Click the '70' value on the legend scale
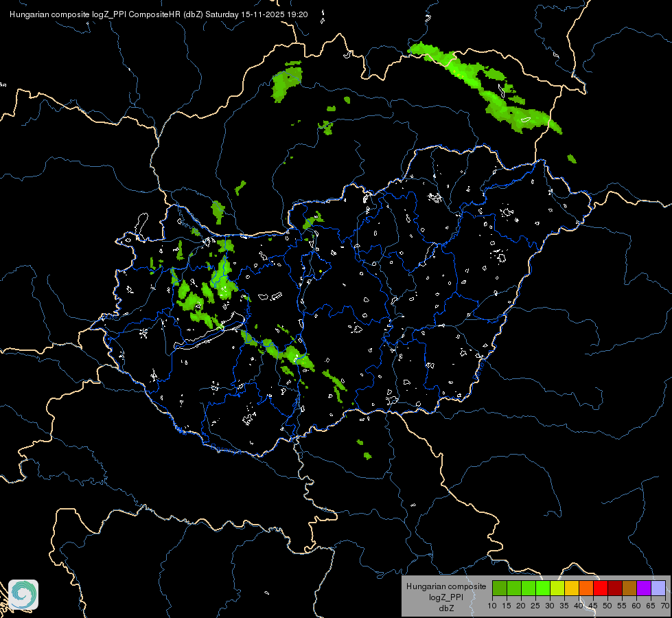 pos(664,606)
